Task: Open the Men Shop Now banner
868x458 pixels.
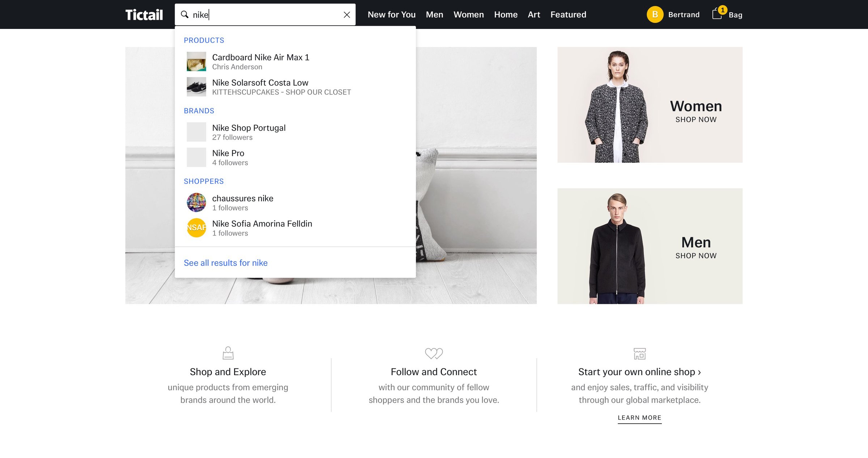Action: pos(650,246)
